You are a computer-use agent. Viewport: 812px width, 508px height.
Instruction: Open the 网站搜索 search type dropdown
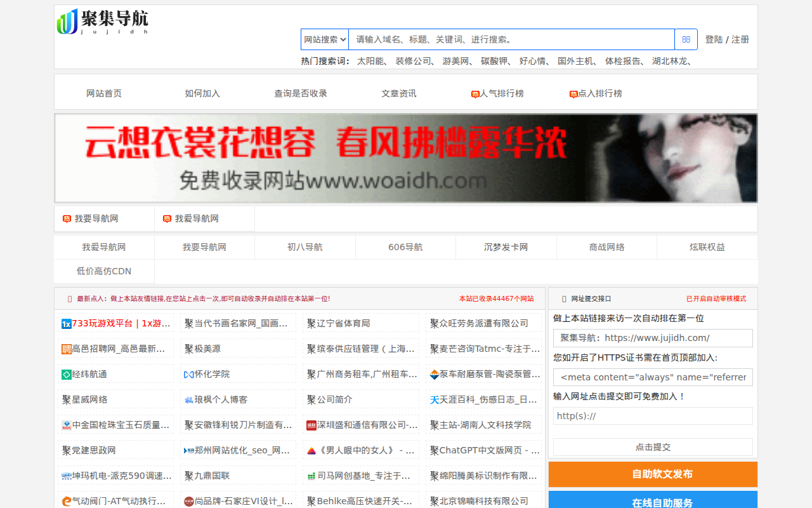coord(325,39)
